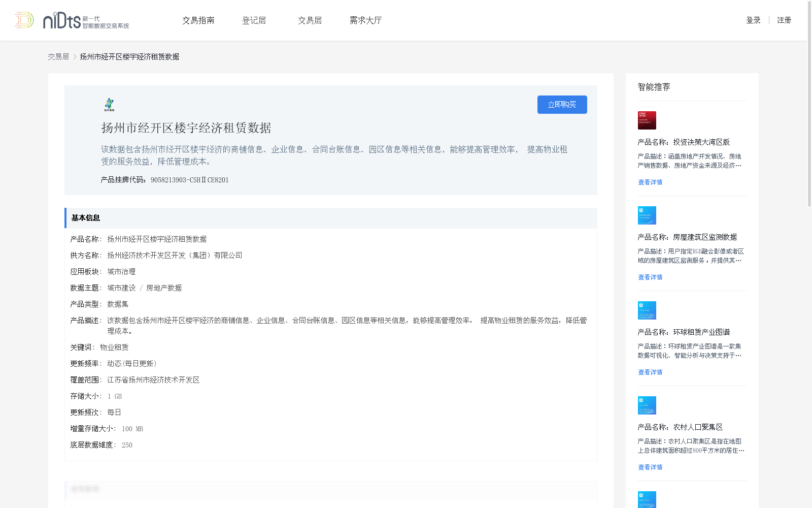Open thumbnail for 农村人口聚集区
Screen dimensions: 812x508
[x=647, y=405]
